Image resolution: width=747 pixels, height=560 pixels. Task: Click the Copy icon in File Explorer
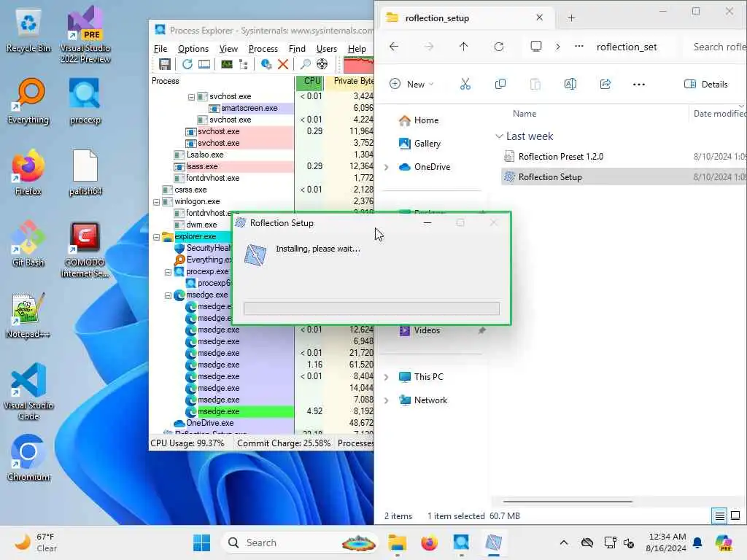tap(500, 85)
